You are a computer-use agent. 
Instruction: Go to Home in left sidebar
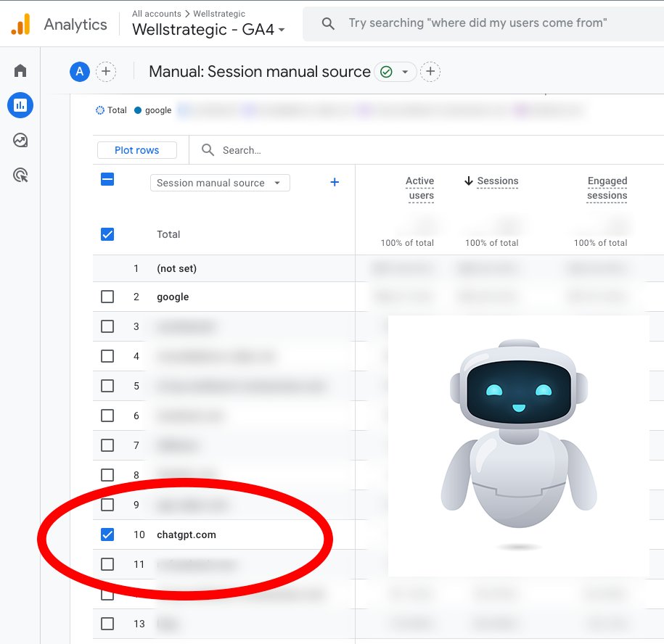click(20, 70)
